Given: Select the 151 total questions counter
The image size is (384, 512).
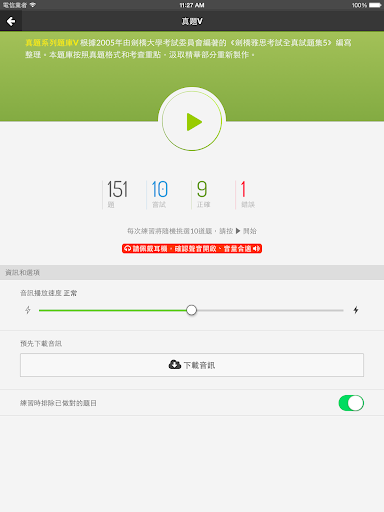Looking at the screenshot, I should 117,194.
